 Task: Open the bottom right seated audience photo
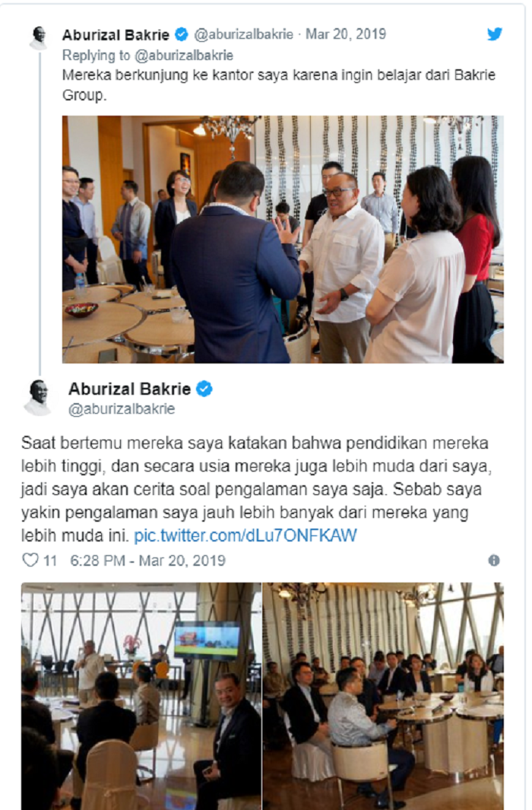[x=383, y=696]
